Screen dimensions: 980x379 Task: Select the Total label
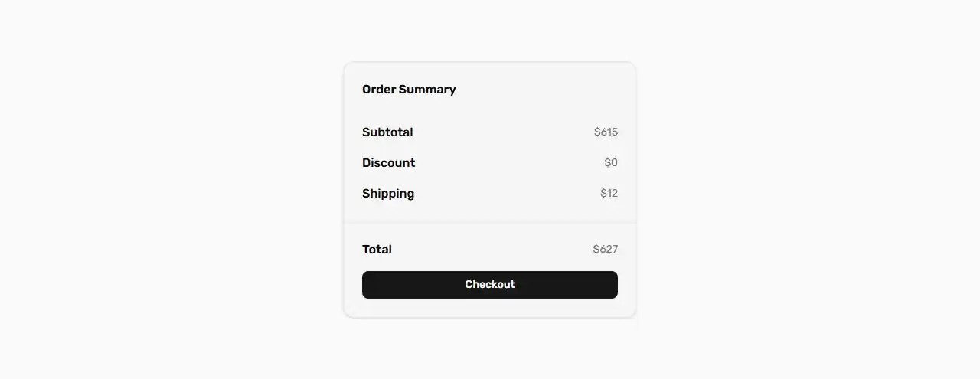(377, 250)
